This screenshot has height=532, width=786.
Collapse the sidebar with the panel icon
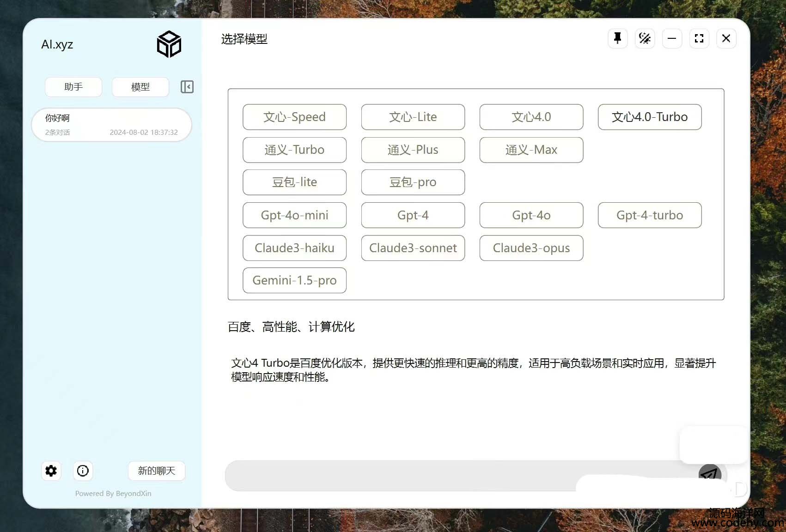(187, 87)
